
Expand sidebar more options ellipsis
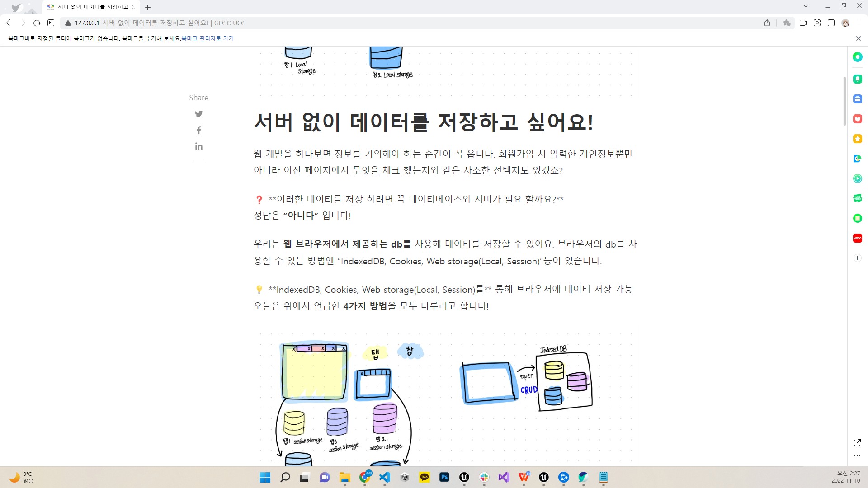click(857, 456)
